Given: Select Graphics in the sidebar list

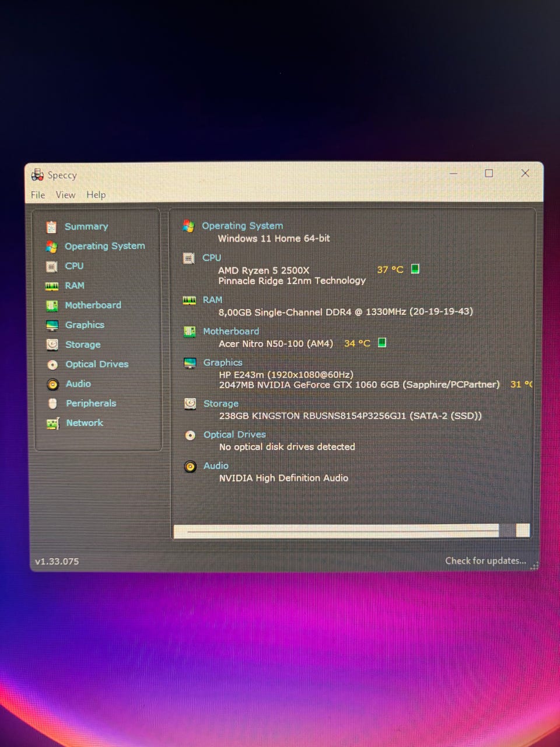Looking at the screenshot, I should (85, 325).
